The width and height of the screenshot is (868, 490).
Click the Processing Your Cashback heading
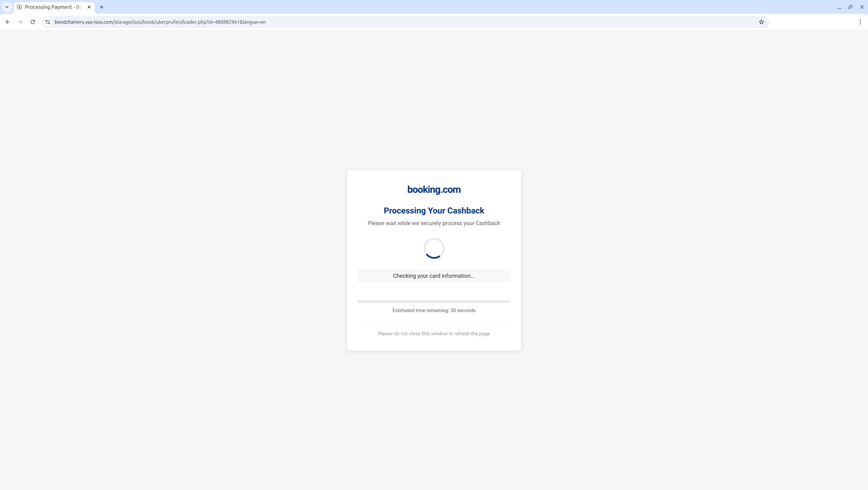[434, 211]
